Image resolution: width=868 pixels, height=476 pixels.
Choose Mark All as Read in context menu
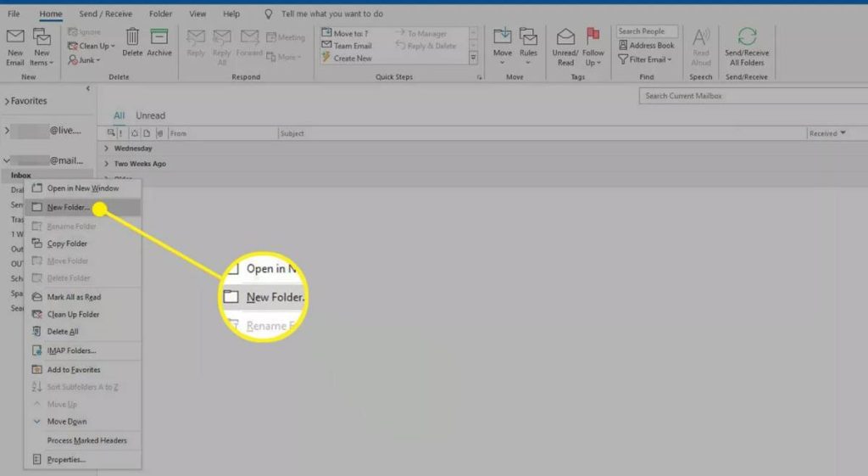(x=74, y=297)
